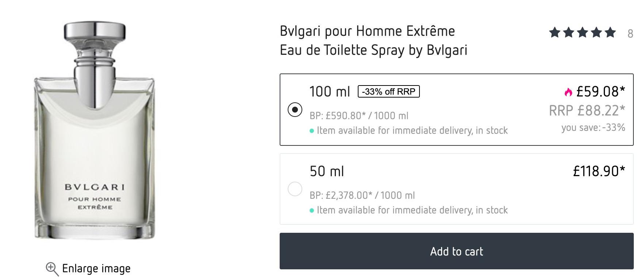This screenshot has width=644, height=277.
Task: Click the third rating star
Action: point(582,33)
